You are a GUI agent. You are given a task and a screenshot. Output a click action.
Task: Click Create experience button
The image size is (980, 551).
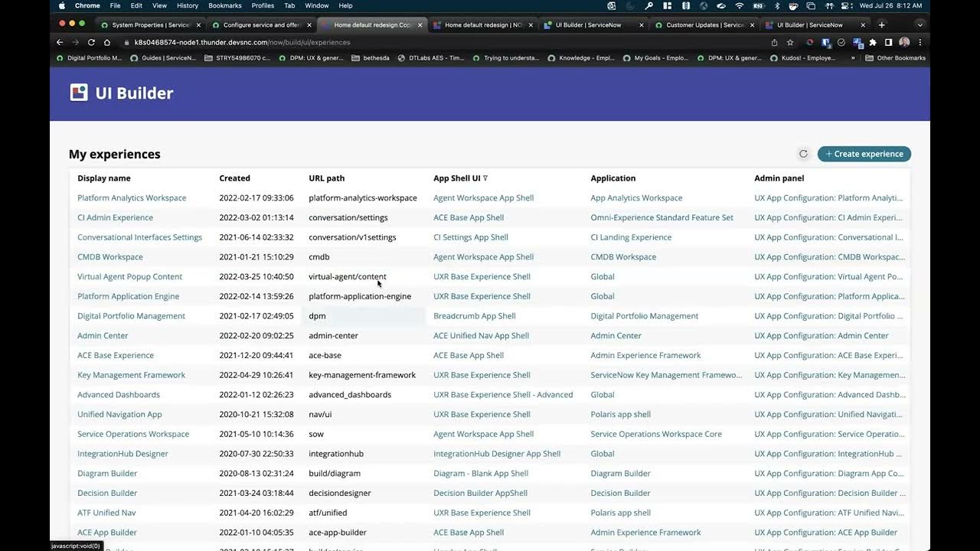tap(864, 154)
